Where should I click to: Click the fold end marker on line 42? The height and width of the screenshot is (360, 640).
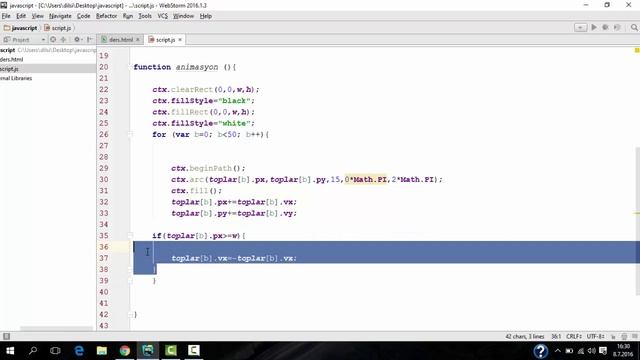pos(130,314)
